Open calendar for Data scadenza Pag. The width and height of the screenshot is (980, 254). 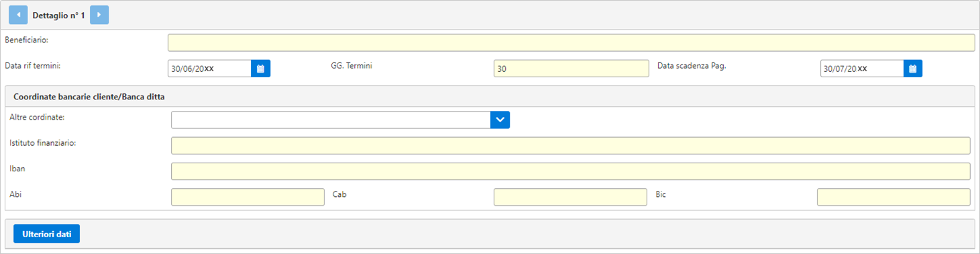click(913, 69)
